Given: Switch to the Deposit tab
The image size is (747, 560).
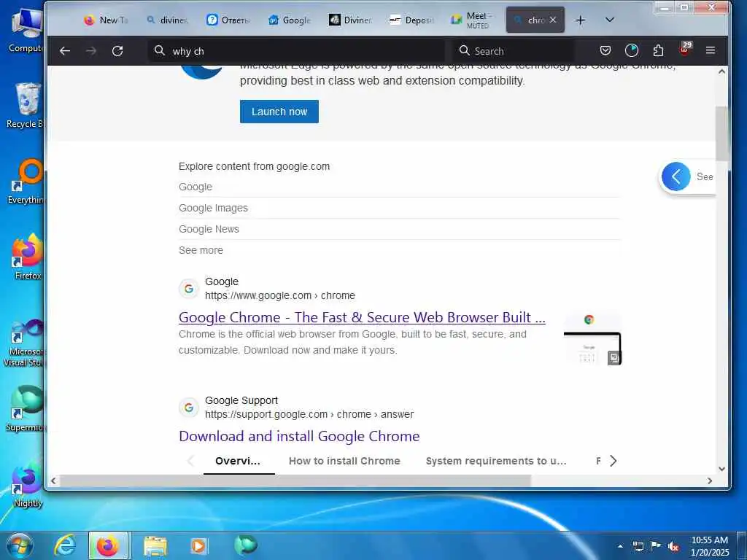Looking at the screenshot, I should pyautogui.click(x=411, y=20).
